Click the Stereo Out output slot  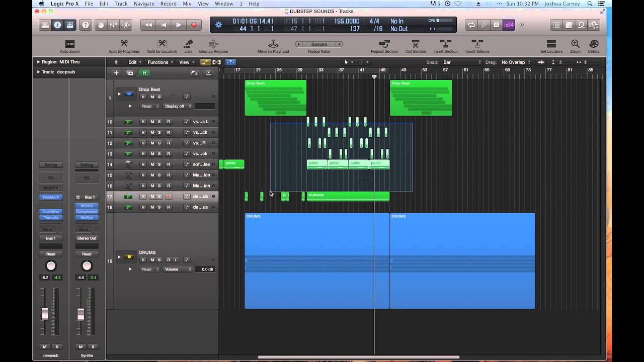(x=87, y=238)
